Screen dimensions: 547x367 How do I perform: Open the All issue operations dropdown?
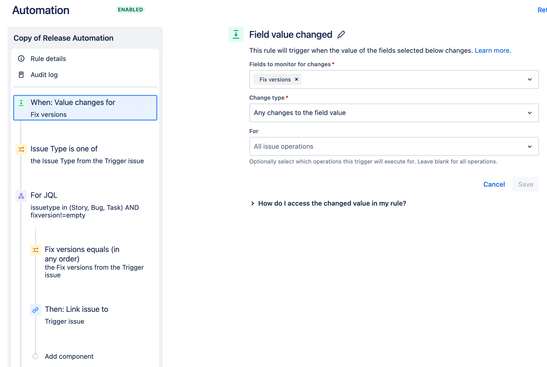click(x=394, y=147)
